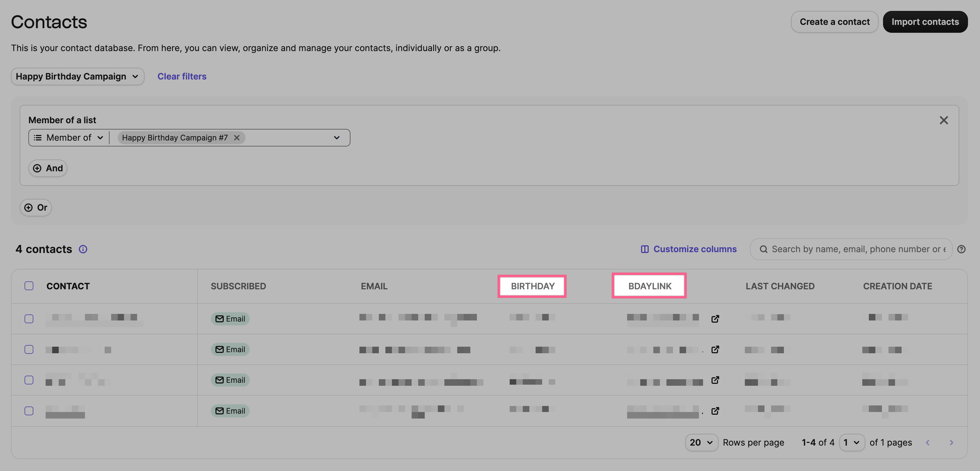The width and height of the screenshot is (980, 471).
Task: Close the Member of a list filter
Action: (943, 120)
